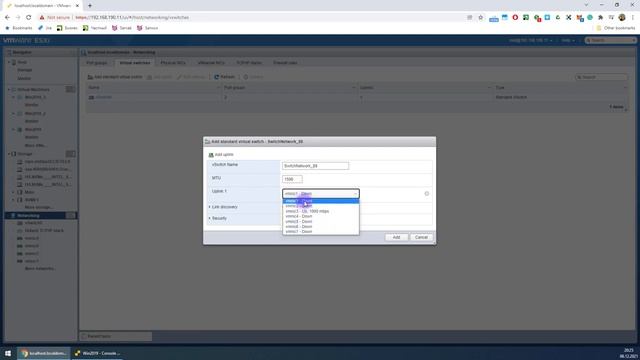Screen dimensions: 640x360
Task: Sort by the Port groups column header
Action: [288, 88]
